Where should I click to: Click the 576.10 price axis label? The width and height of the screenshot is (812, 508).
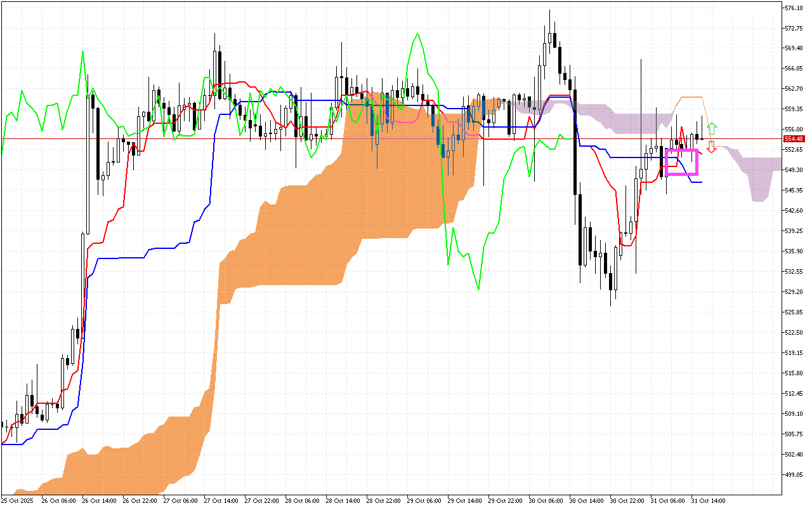pos(794,8)
